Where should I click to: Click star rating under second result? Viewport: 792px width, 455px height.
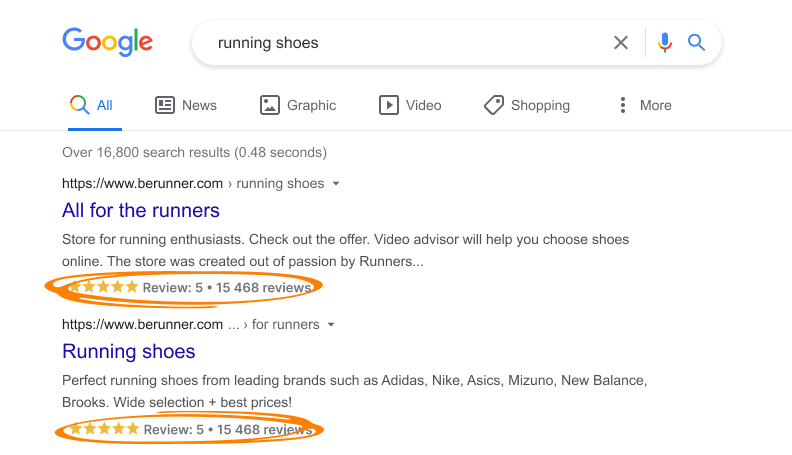104,429
